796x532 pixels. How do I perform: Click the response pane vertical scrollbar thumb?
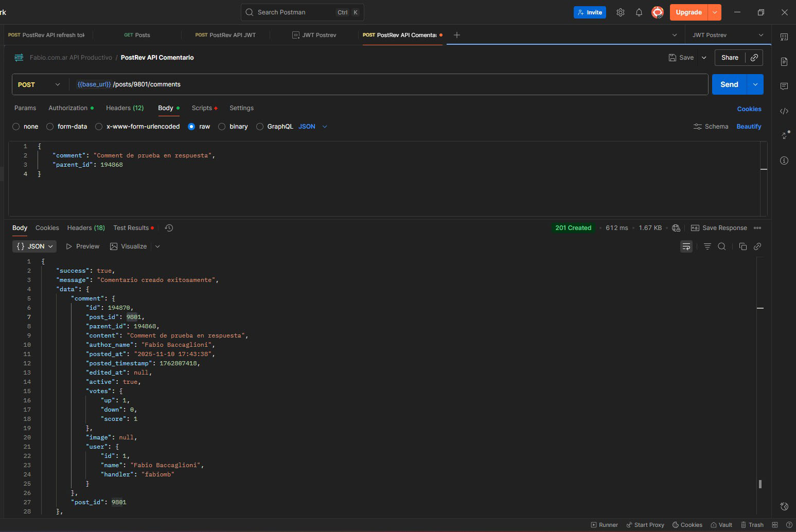(x=760, y=484)
